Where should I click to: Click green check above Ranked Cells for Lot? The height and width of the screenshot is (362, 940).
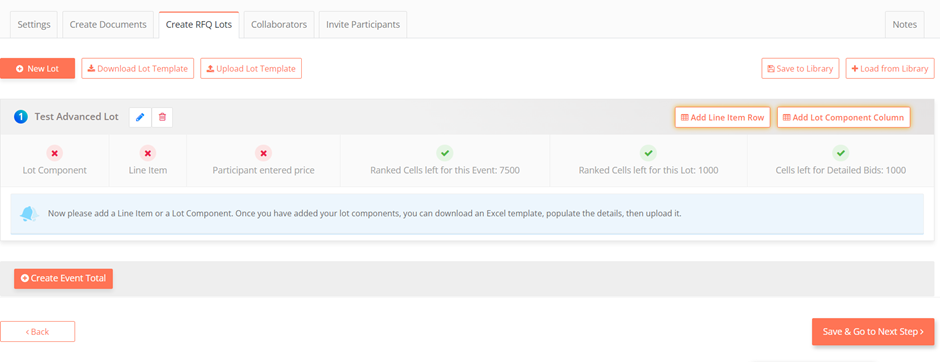[648, 153]
